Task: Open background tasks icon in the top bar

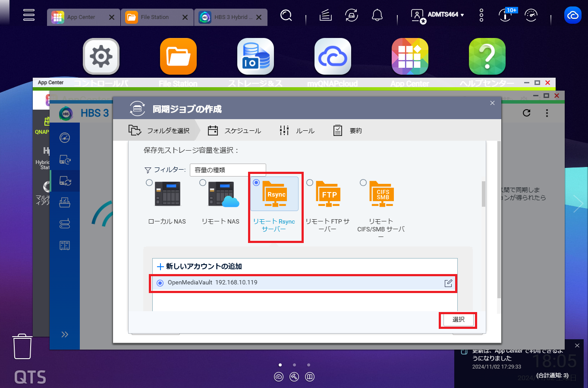Action: (325, 16)
